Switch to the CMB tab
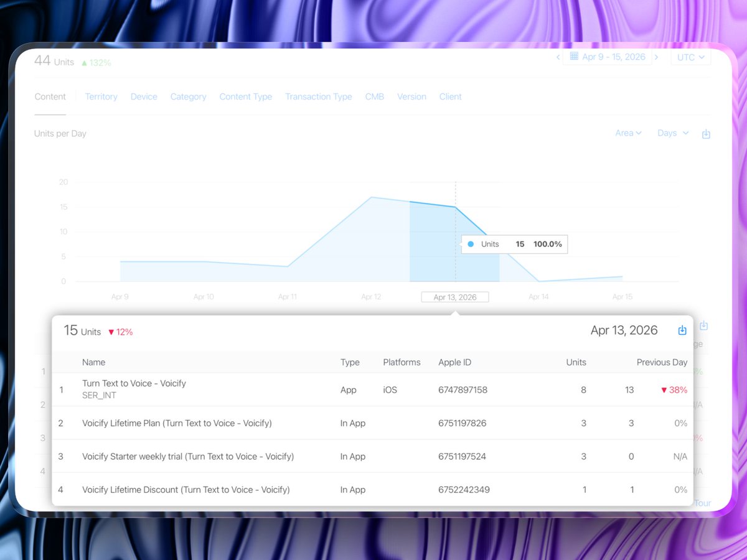The width and height of the screenshot is (747, 560). pyautogui.click(x=375, y=96)
